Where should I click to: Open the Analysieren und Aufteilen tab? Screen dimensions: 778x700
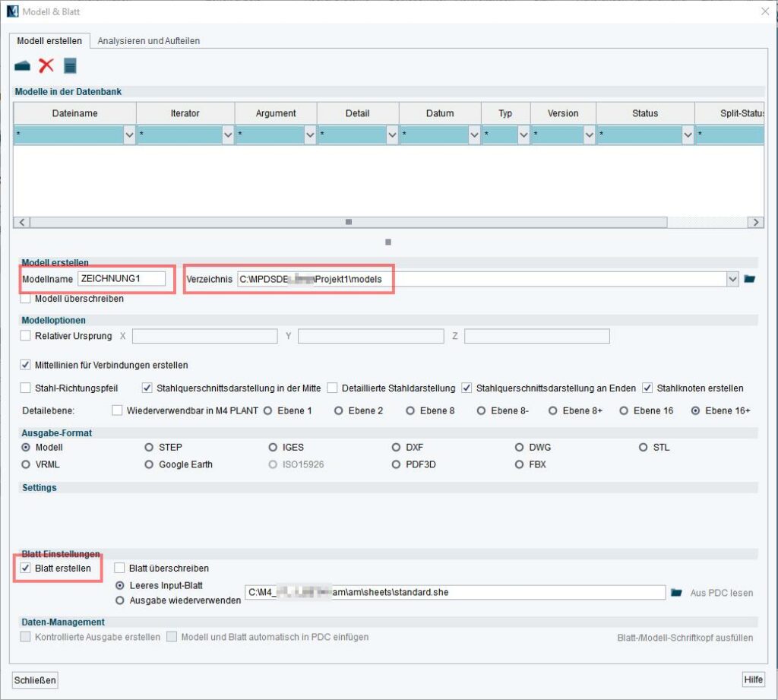(x=148, y=41)
